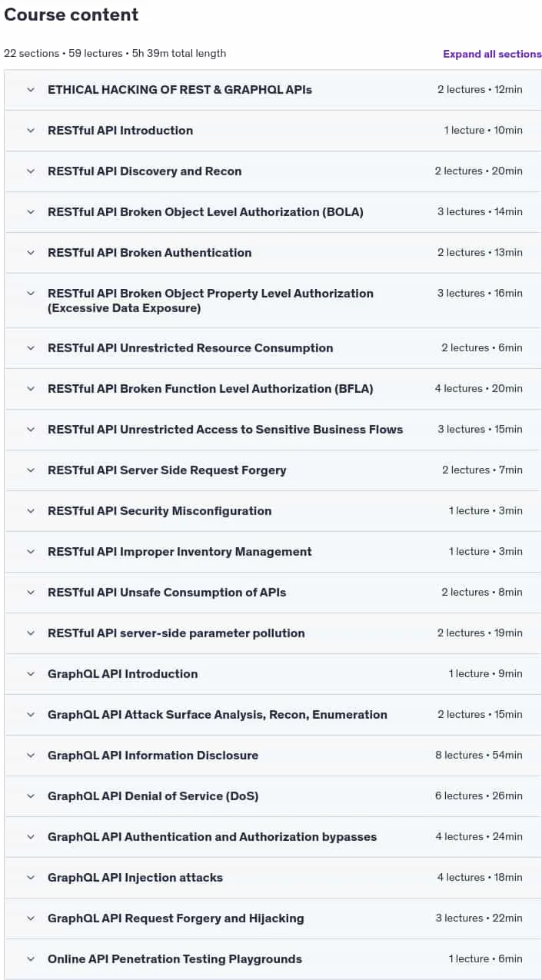Expand all sections link
Screen dimensions: 542x980
492,54
